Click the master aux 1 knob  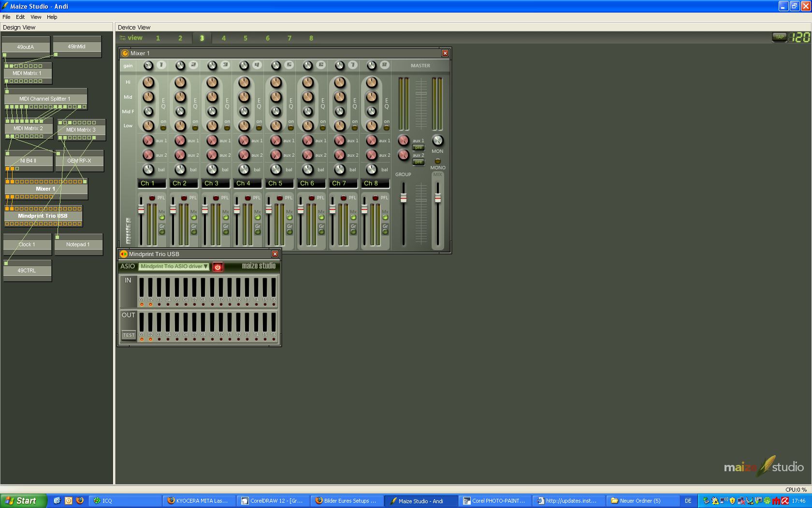click(x=403, y=140)
